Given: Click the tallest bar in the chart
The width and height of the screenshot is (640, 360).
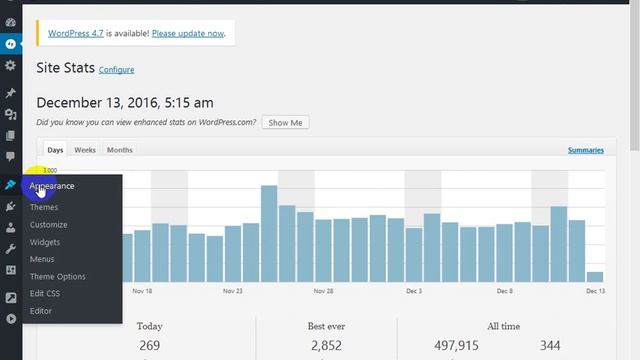Looking at the screenshot, I should 269,233.
